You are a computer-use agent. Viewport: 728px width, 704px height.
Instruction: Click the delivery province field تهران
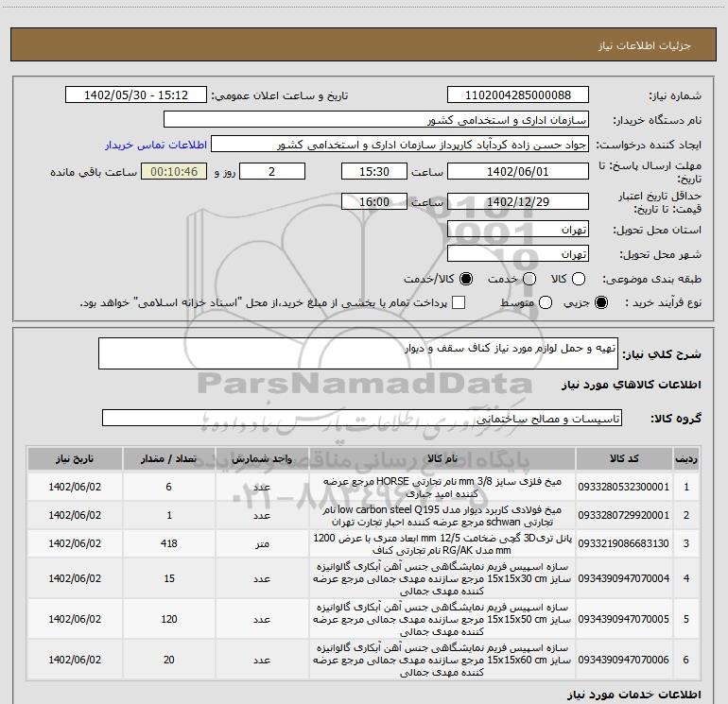(x=518, y=229)
